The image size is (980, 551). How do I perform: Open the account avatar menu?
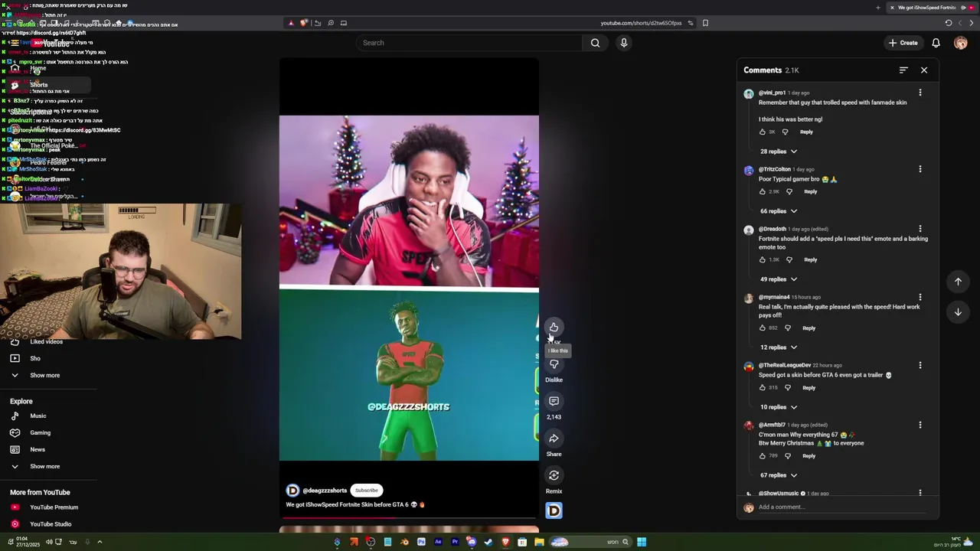[x=961, y=43]
